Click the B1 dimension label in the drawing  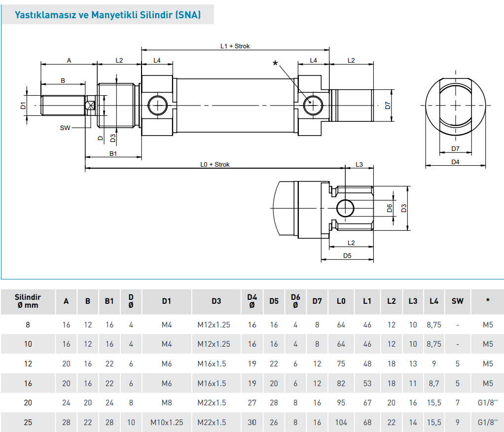(113, 154)
